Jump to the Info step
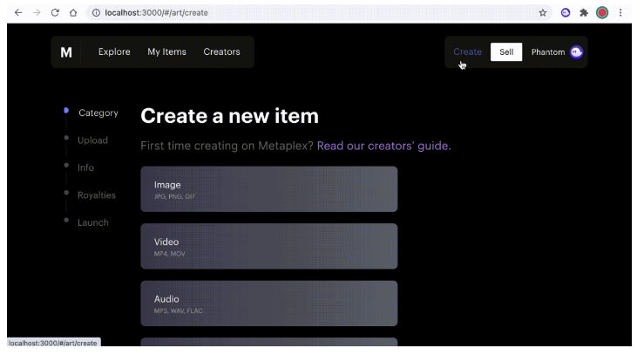The width and height of the screenshot is (644, 355). (x=85, y=167)
